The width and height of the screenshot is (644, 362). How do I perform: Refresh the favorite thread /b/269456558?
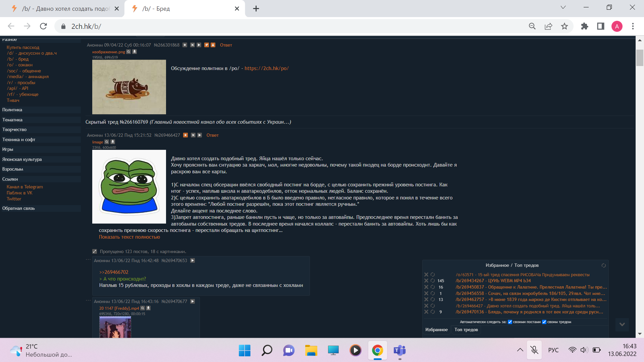pos(433,293)
